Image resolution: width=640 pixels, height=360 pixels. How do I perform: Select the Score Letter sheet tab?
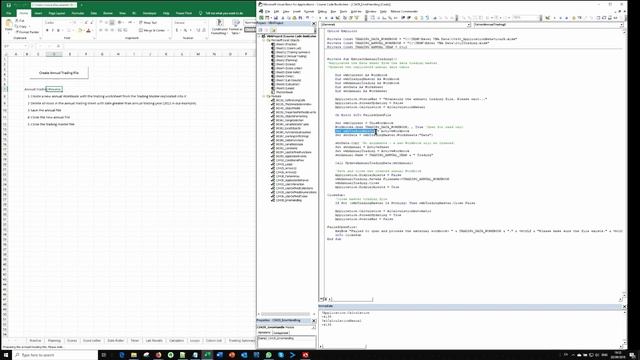coord(92,340)
